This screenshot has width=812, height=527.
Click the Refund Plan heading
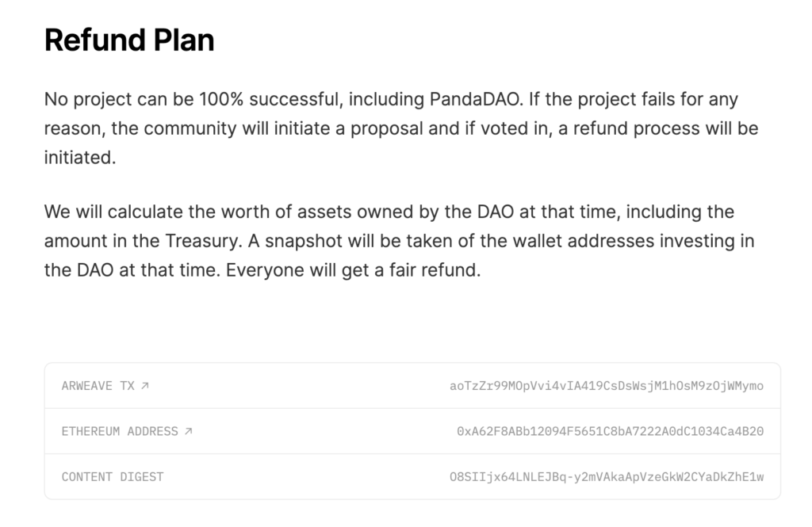(x=129, y=40)
